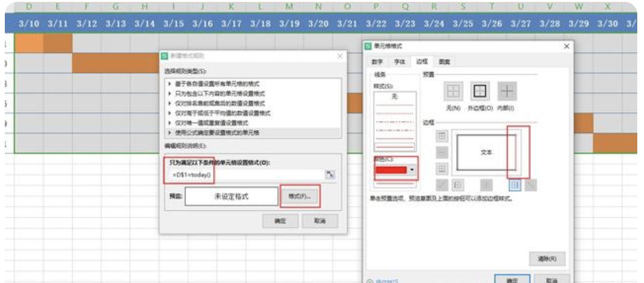This screenshot has height=283, width=644.
Task: Click the date cell 3/30
Action: (607, 24)
